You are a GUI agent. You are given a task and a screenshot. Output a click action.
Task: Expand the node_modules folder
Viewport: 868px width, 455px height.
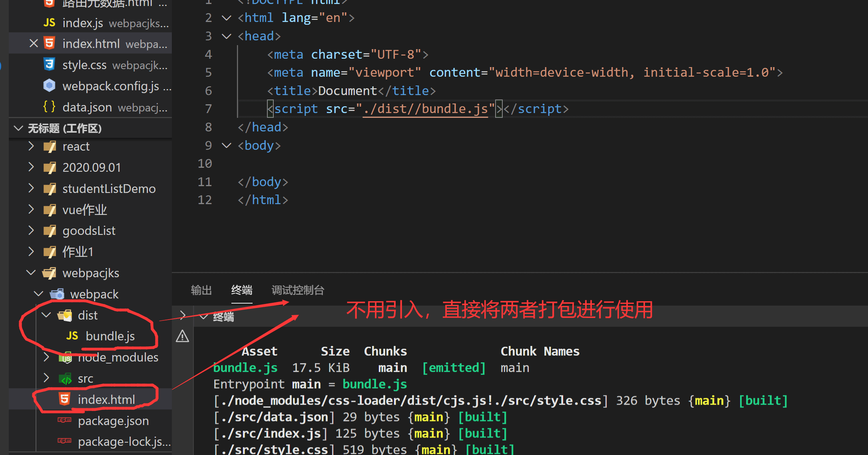click(x=46, y=357)
